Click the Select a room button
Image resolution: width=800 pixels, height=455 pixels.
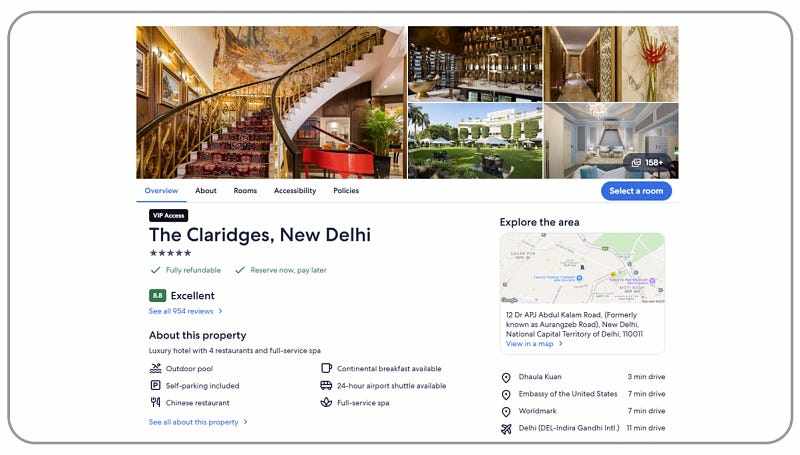click(x=636, y=191)
